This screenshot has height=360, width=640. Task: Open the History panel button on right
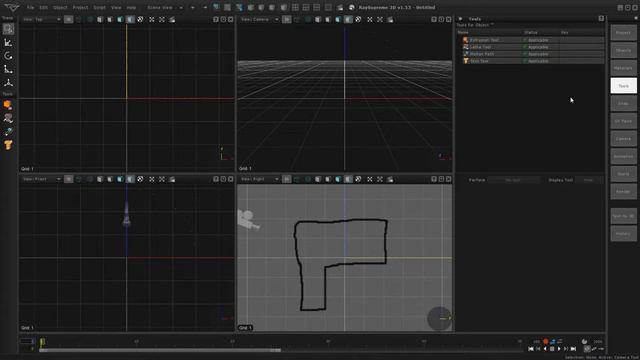pos(623,234)
